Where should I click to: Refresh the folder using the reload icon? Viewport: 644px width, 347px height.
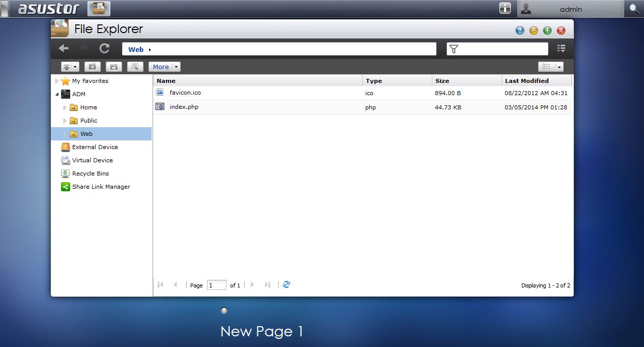point(104,48)
